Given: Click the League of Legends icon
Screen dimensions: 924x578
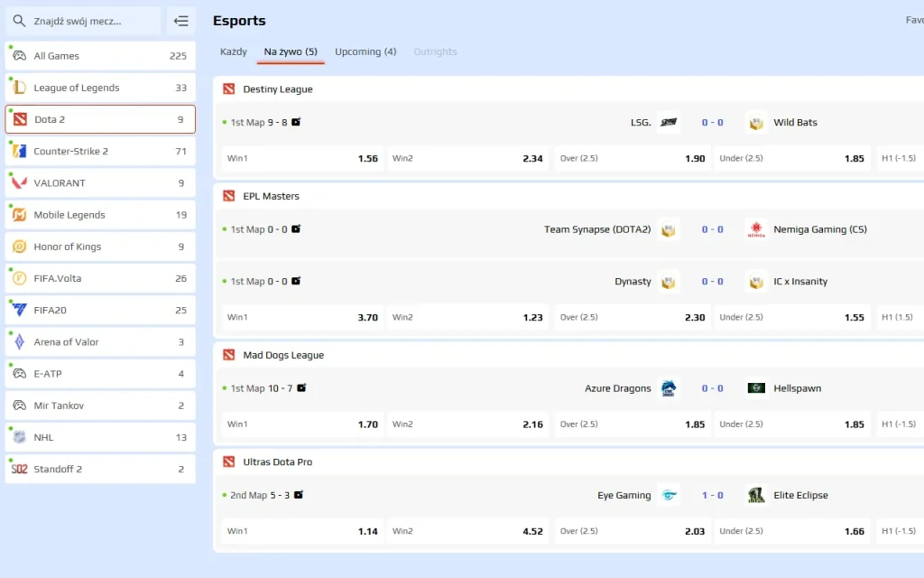Looking at the screenshot, I should point(20,88).
